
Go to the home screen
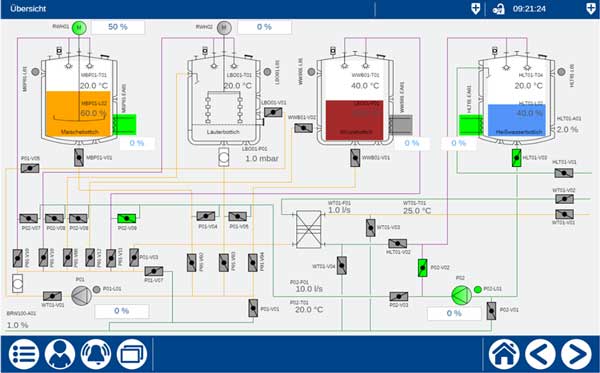(504, 354)
